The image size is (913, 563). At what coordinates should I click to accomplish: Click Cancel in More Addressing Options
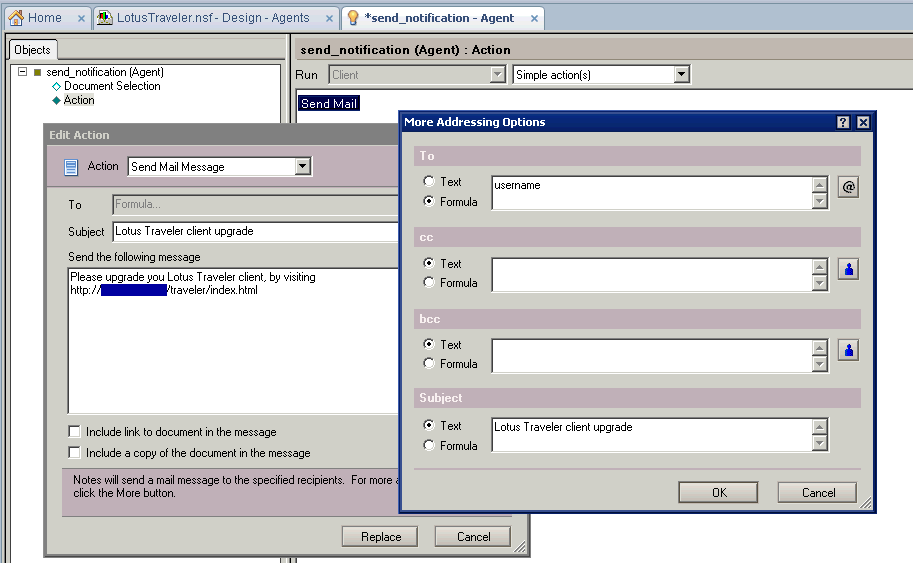[x=818, y=493]
